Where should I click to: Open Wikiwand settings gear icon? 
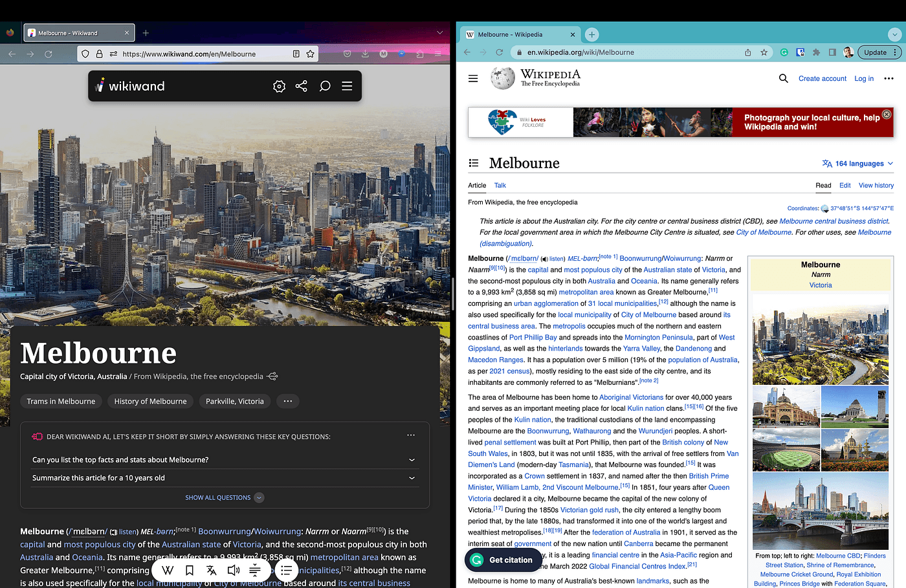coord(279,86)
